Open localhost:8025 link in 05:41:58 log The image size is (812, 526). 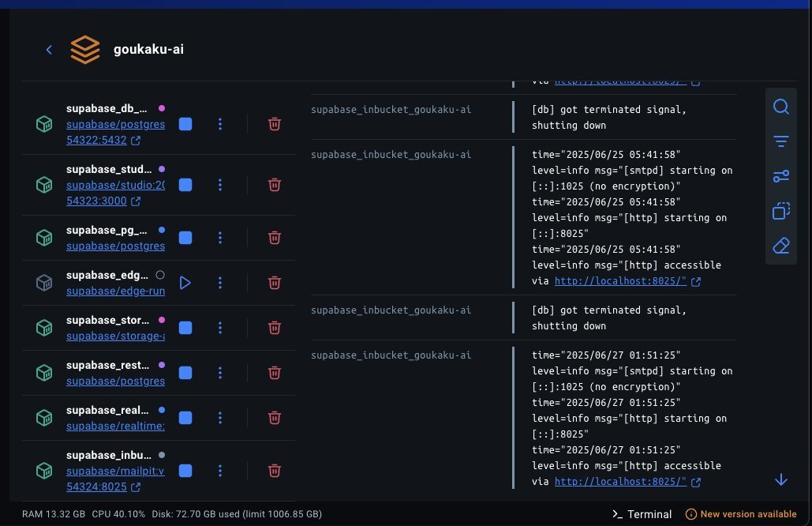620,281
